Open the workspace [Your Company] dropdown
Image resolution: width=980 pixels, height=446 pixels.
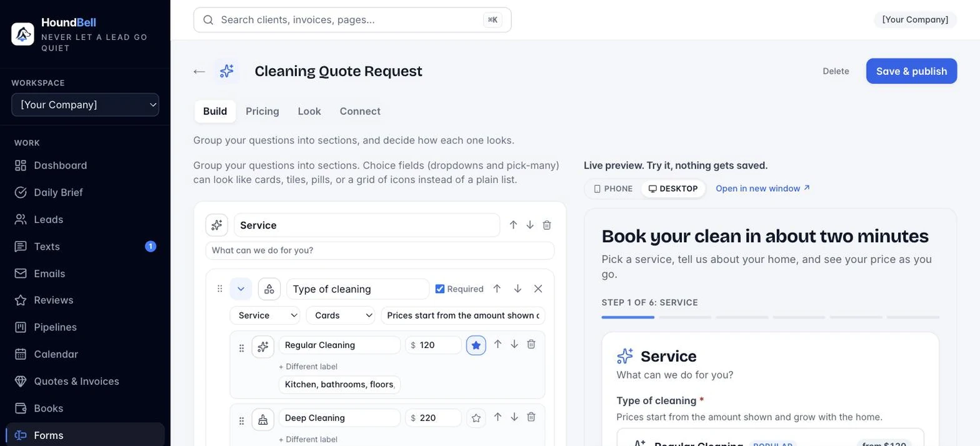pyautogui.click(x=85, y=105)
